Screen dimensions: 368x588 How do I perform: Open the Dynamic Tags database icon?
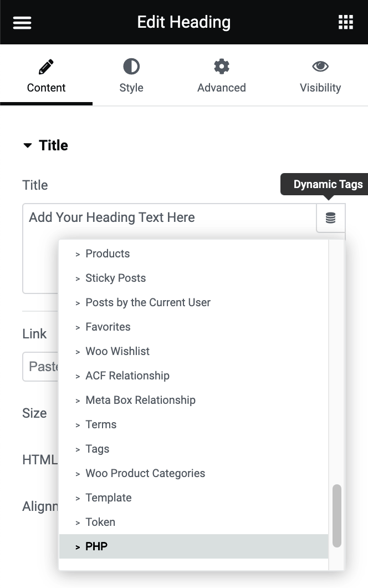(x=330, y=218)
